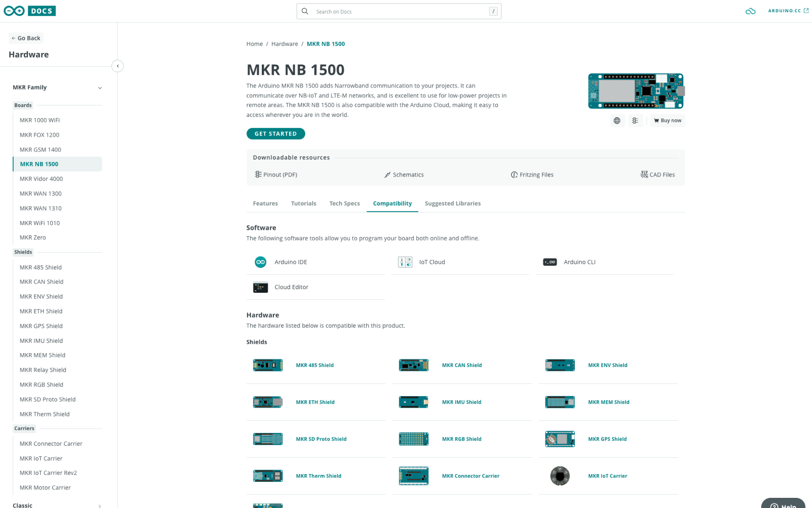This screenshot has height=508, width=812.
Task: Open MKR GPS Shield thumbnail
Action: click(560, 439)
